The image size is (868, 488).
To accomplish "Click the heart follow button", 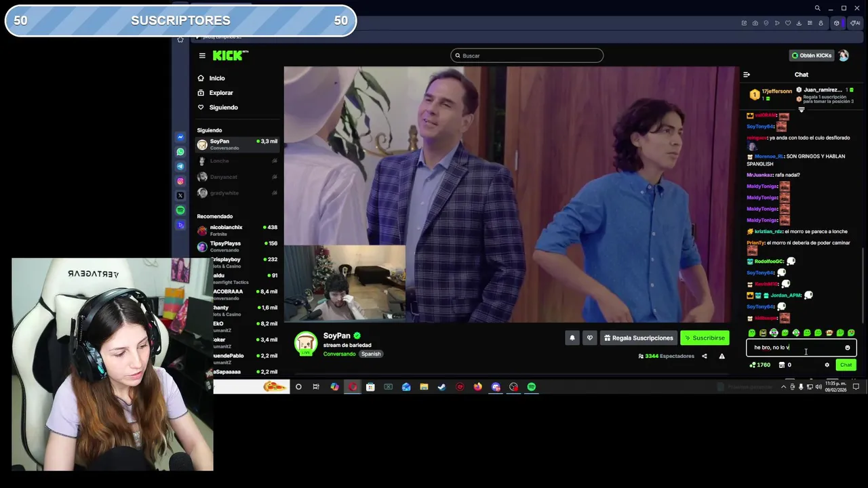I will 589,338.
